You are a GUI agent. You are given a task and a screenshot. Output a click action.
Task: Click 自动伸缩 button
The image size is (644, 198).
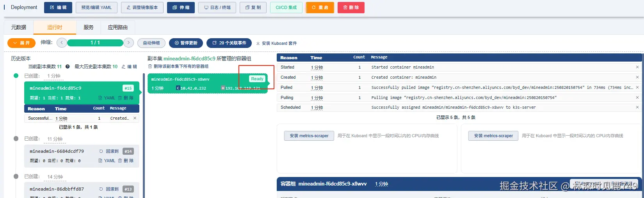(x=151, y=43)
